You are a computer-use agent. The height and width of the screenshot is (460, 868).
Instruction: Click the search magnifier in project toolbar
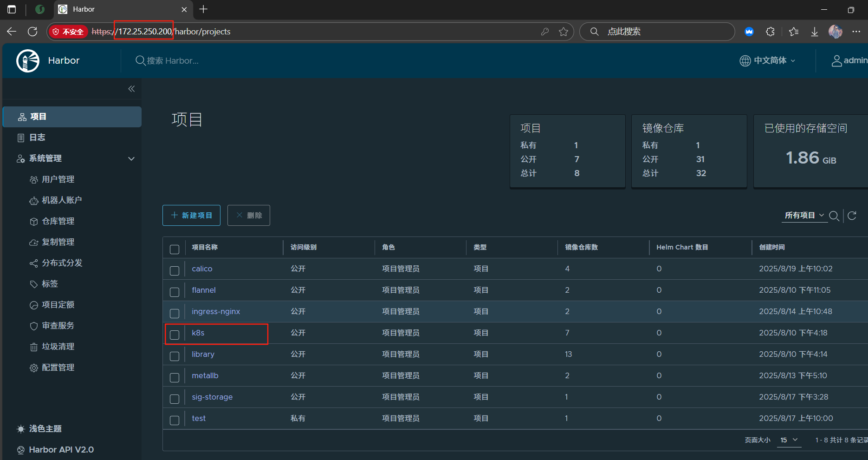[834, 216]
